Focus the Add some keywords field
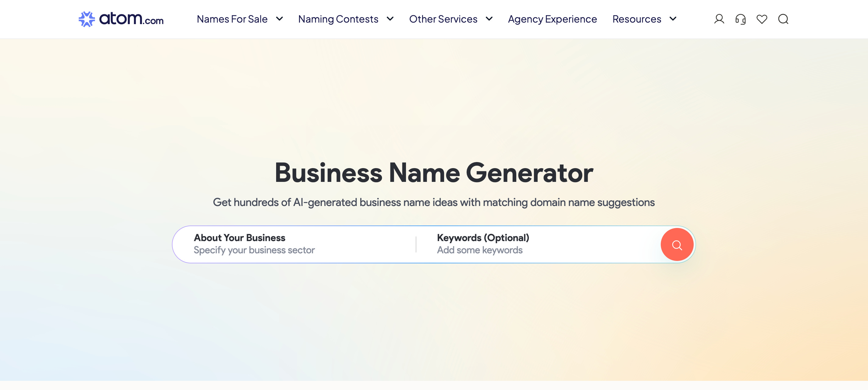The height and width of the screenshot is (390, 868). (479, 250)
